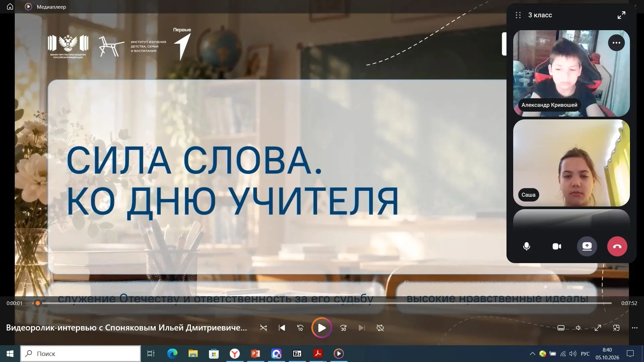This screenshot has width=644, height=362.
Task: Open the notification center
Action: tap(630, 354)
